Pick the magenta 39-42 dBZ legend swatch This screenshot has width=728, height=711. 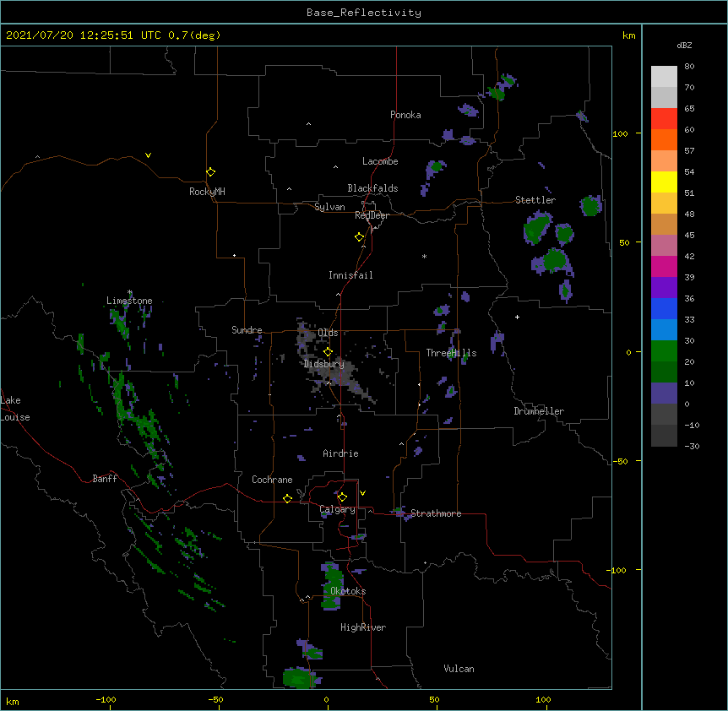point(664,266)
